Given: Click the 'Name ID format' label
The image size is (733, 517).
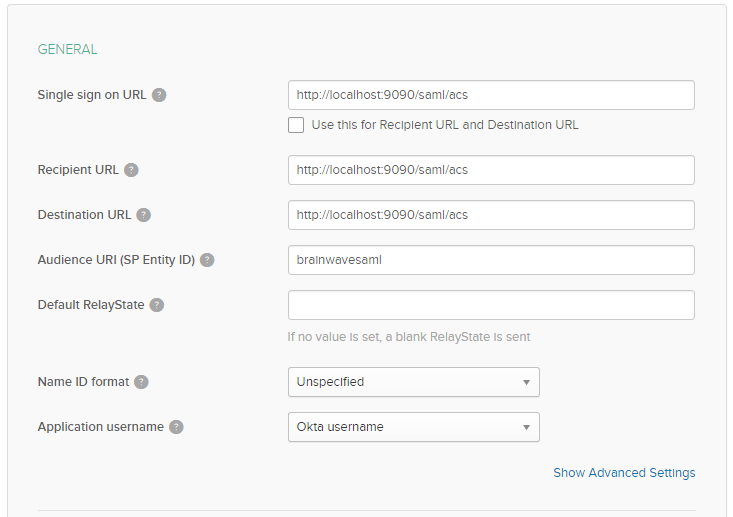Looking at the screenshot, I should pyautogui.click(x=83, y=382).
